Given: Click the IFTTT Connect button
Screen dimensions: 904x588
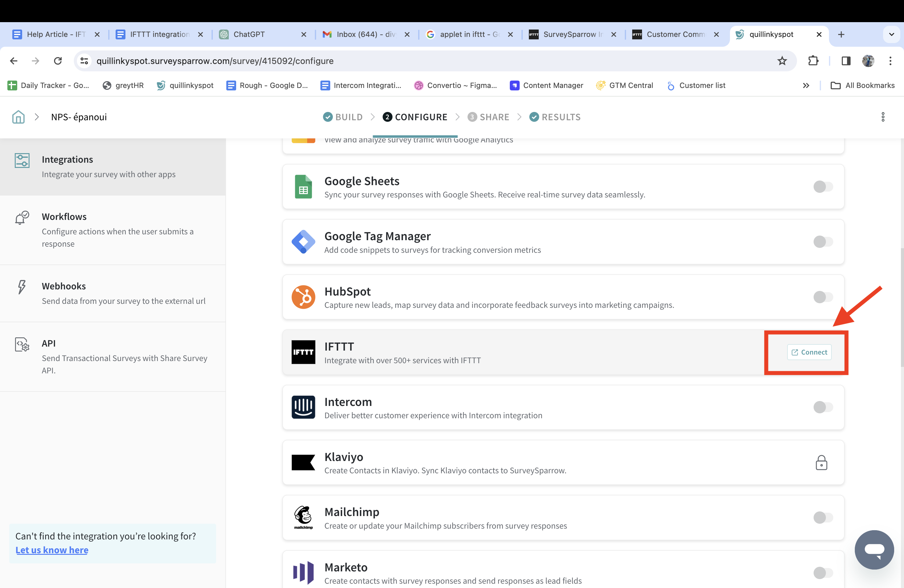Looking at the screenshot, I should (809, 352).
